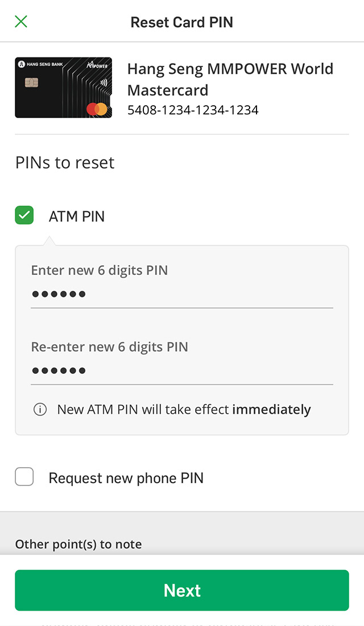Enable the Request new phone PIN checkbox
Screen dimensions: 364x626
point(24,477)
